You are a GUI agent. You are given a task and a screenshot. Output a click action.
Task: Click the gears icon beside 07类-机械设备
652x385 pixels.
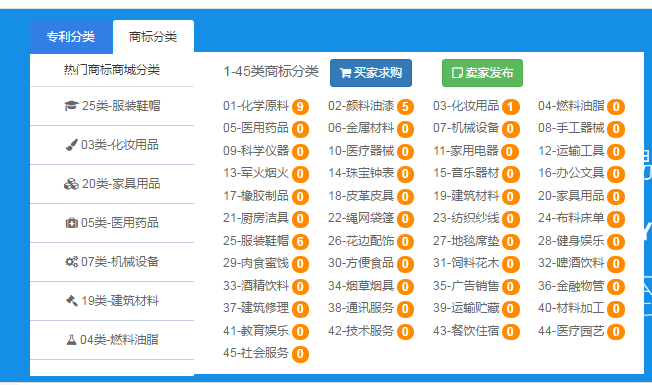click(72, 262)
